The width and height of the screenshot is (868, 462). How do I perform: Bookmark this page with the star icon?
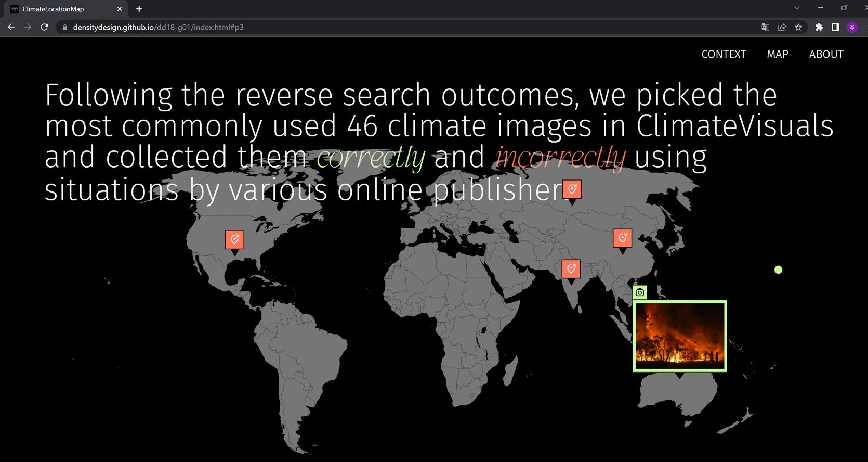pyautogui.click(x=798, y=27)
